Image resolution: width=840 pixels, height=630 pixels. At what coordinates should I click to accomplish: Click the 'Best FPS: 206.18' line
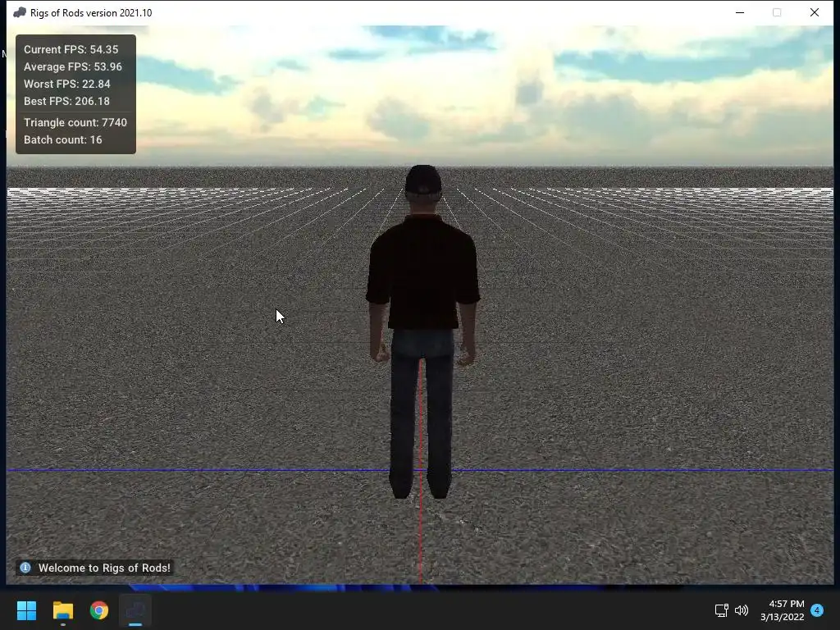pos(66,101)
